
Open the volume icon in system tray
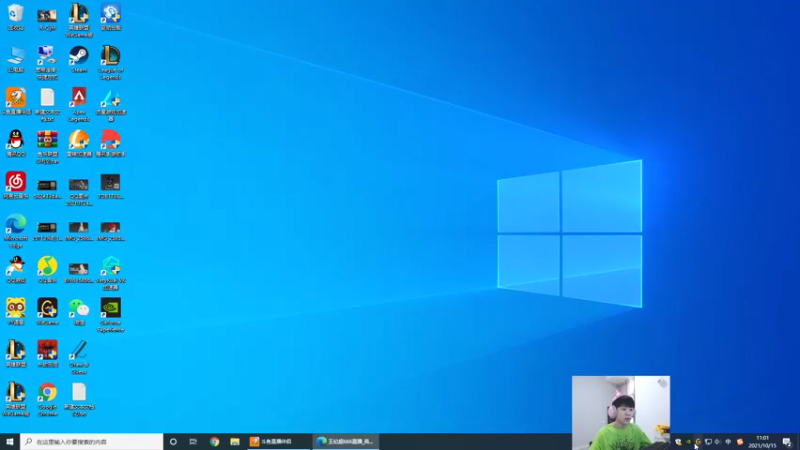(x=718, y=442)
